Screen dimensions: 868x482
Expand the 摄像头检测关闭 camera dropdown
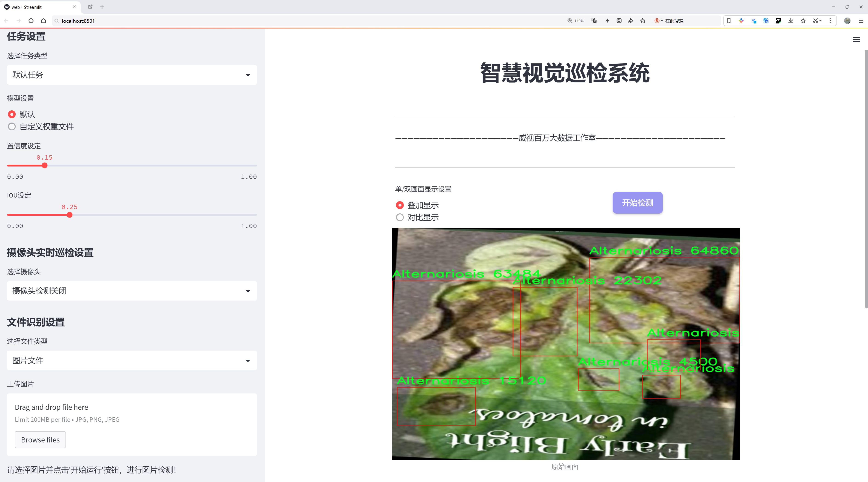click(132, 291)
